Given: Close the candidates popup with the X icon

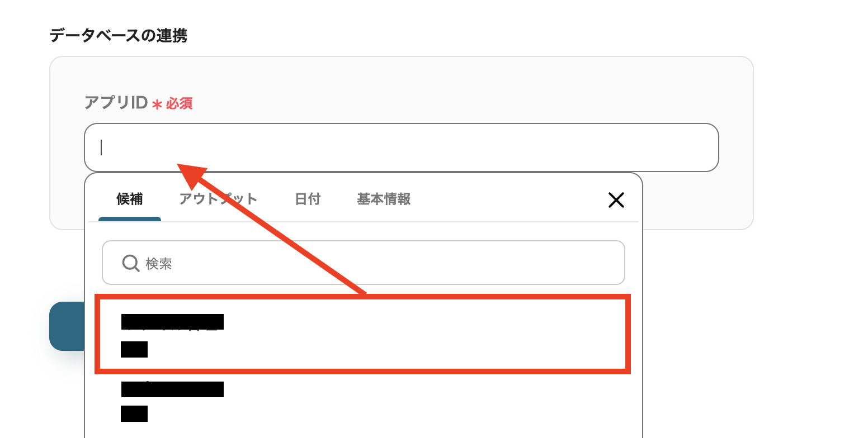Looking at the screenshot, I should coord(616,200).
